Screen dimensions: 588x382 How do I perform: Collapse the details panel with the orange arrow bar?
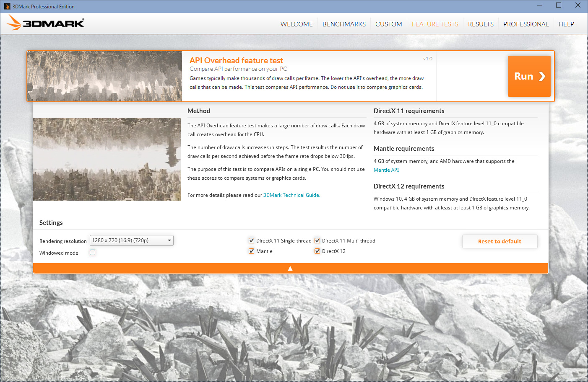click(290, 268)
